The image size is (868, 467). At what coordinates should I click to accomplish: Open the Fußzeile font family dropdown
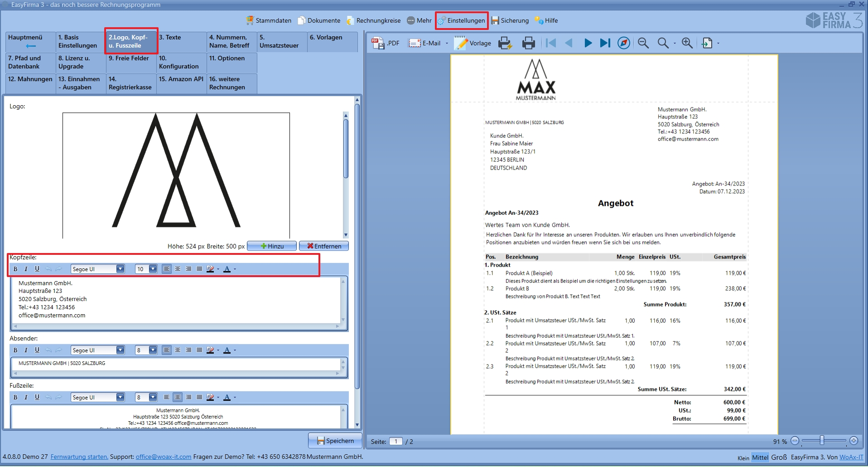[120, 397]
